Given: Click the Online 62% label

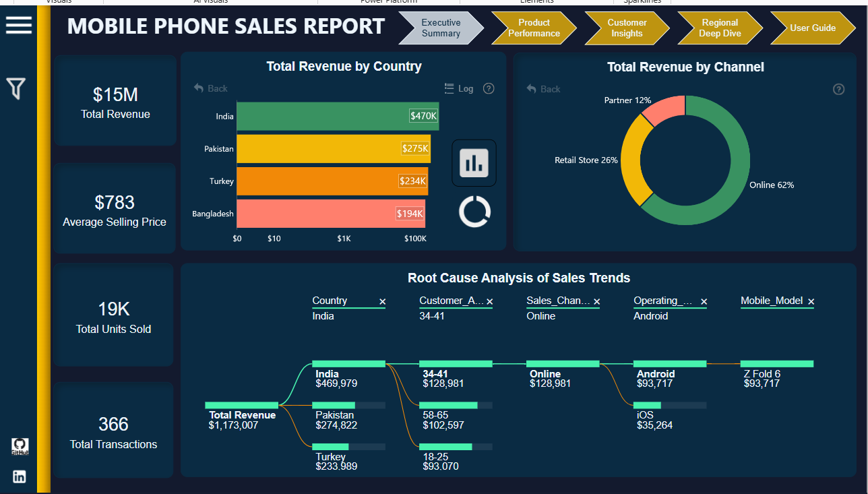Looking at the screenshot, I should tap(772, 185).
